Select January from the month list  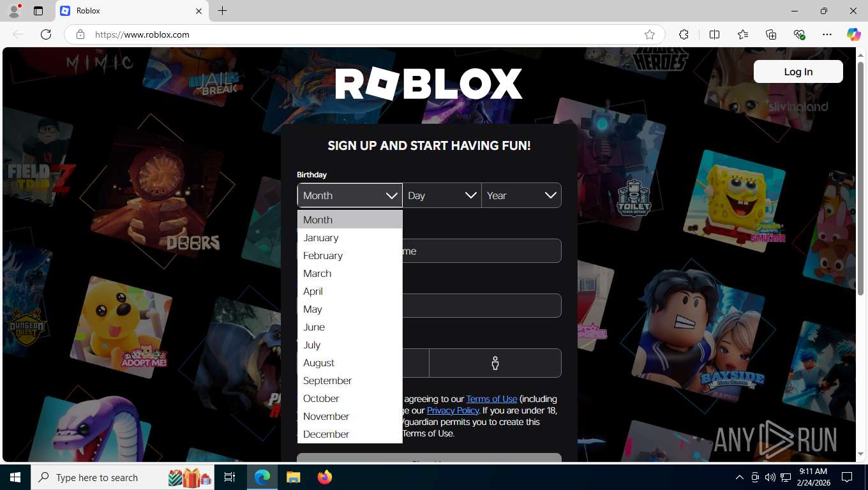click(350, 237)
